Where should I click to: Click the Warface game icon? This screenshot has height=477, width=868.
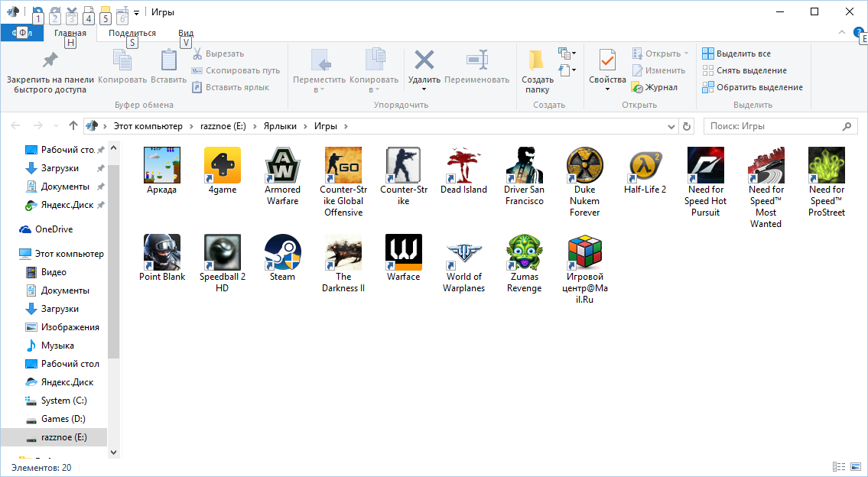[x=403, y=253]
